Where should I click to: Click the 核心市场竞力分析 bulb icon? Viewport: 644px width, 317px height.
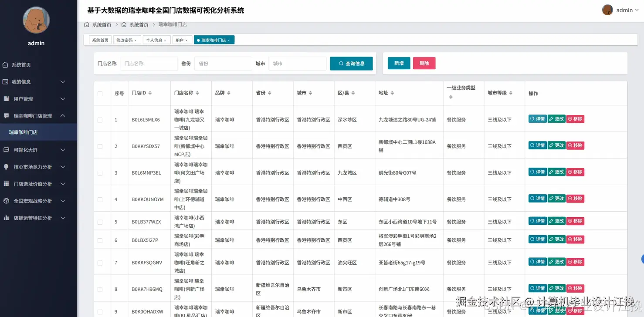point(6,167)
